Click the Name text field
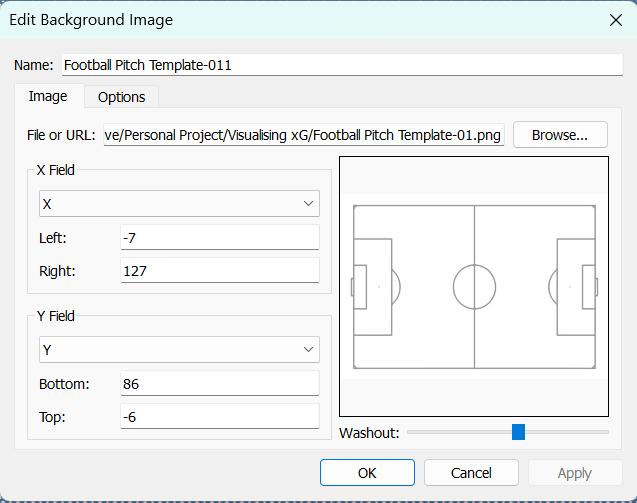 [x=342, y=65]
